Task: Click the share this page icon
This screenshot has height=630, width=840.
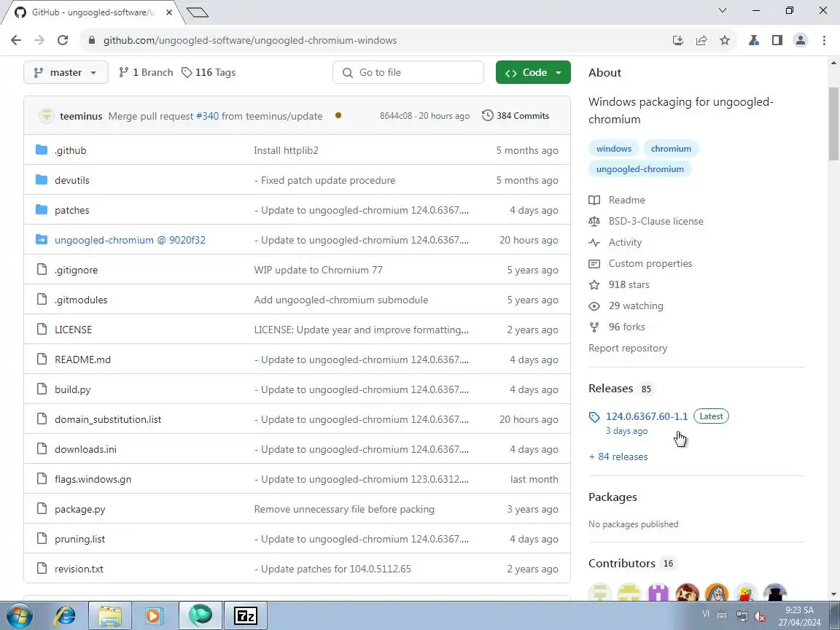Action: [x=701, y=40]
